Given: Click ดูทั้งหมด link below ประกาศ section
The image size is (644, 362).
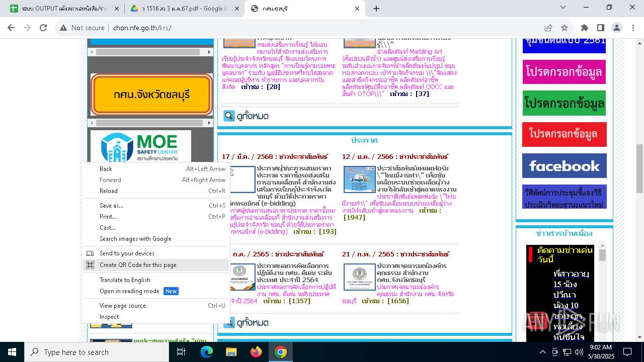Looking at the screenshot, I should (x=246, y=322).
